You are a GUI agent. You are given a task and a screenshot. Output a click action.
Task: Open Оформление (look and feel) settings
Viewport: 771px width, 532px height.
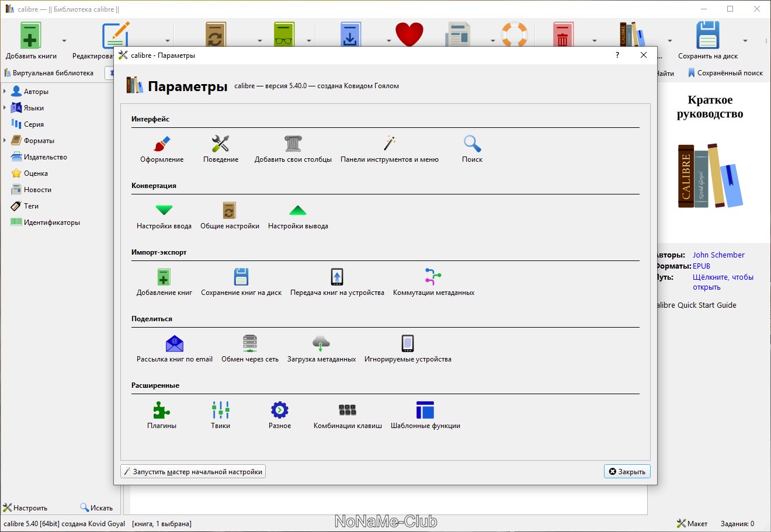[x=162, y=149]
